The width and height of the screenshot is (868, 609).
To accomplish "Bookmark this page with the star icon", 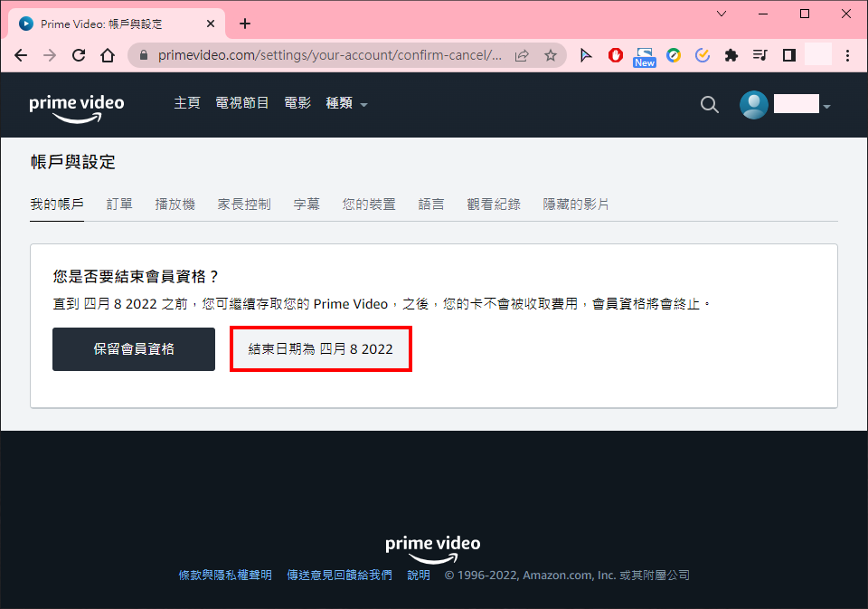I will [x=551, y=55].
